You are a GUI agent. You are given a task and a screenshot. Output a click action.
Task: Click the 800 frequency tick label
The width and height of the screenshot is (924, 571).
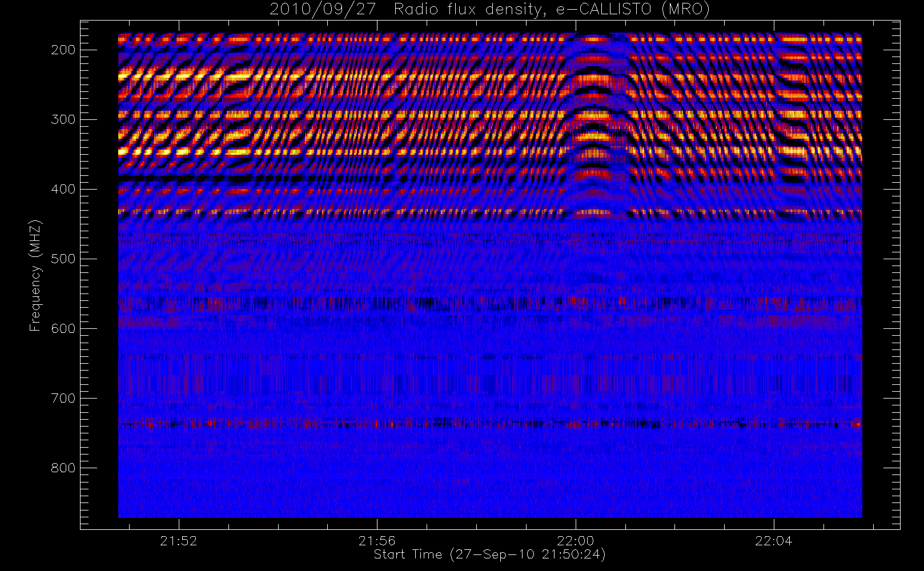tap(63, 468)
